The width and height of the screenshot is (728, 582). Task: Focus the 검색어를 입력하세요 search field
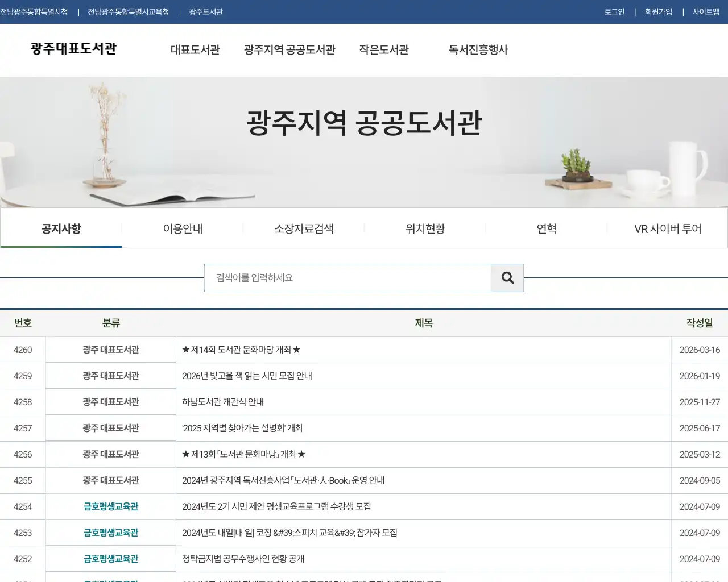tap(348, 278)
